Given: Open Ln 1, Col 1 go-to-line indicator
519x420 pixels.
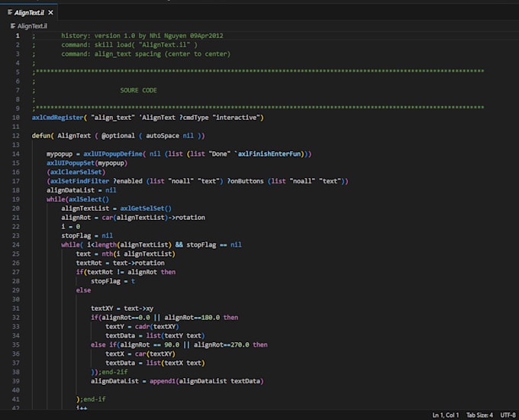Looking at the screenshot, I should pyautogui.click(x=446, y=415).
